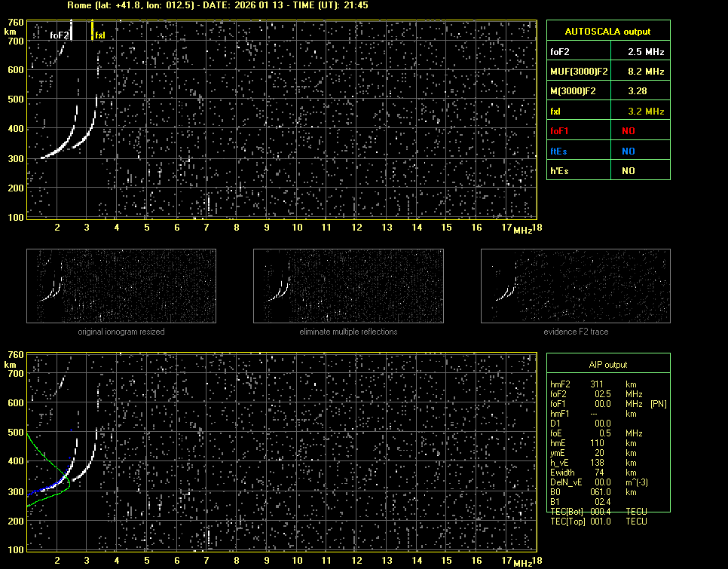
Task: Click the yellow fxI marker line
Action: (92, 31)
